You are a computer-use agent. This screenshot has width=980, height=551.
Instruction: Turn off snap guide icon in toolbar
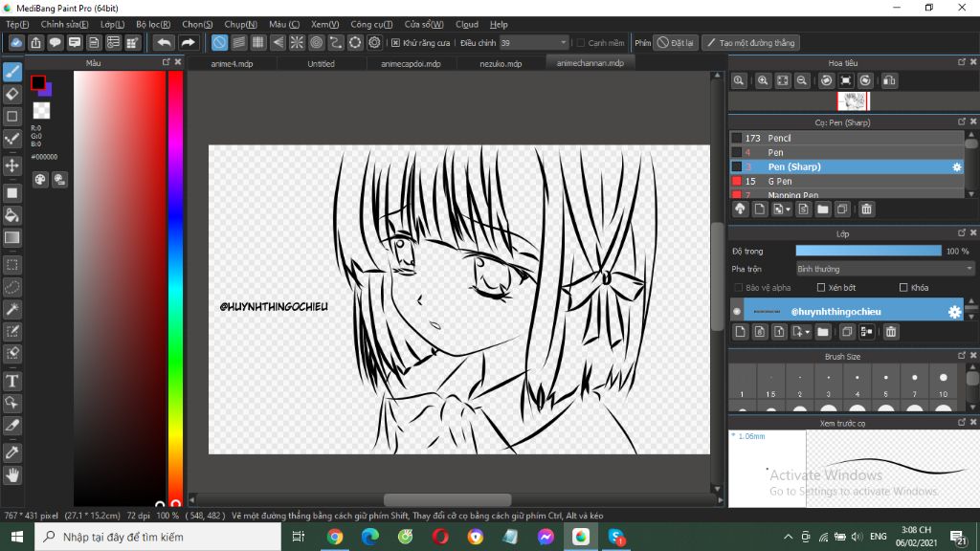(x=219, y=42)
